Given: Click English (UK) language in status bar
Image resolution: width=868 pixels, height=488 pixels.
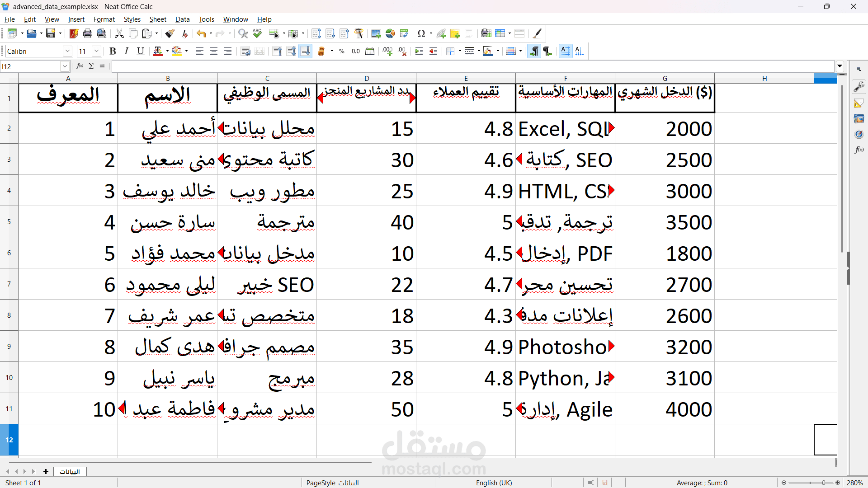Looking at the screenshot, I should [494, 483].
